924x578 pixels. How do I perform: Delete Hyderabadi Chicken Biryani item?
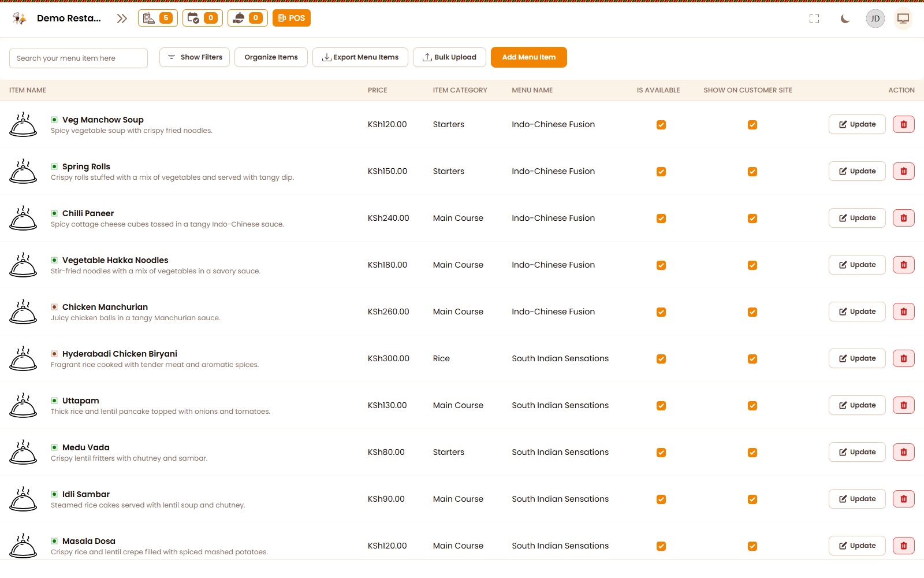click(904, 358)
